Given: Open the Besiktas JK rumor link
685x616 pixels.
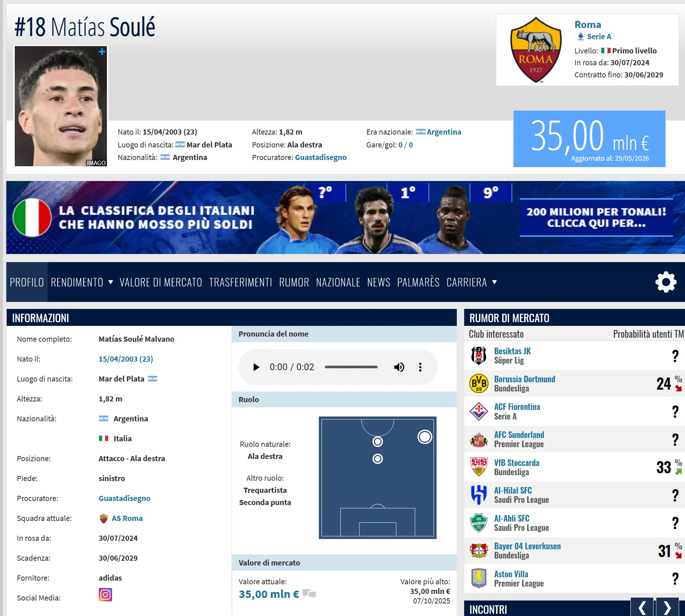Looking at the screenshot, I should (512, 351).
